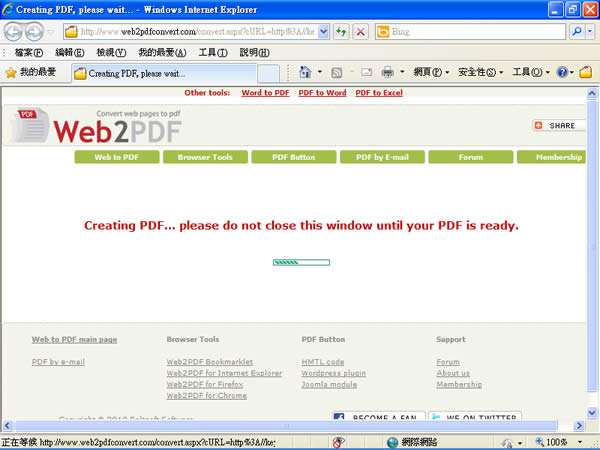Image resolution: width=600 pixels, height=450 pixels.
Task: Click the Bing search box
Action: (x=471, y=32)
